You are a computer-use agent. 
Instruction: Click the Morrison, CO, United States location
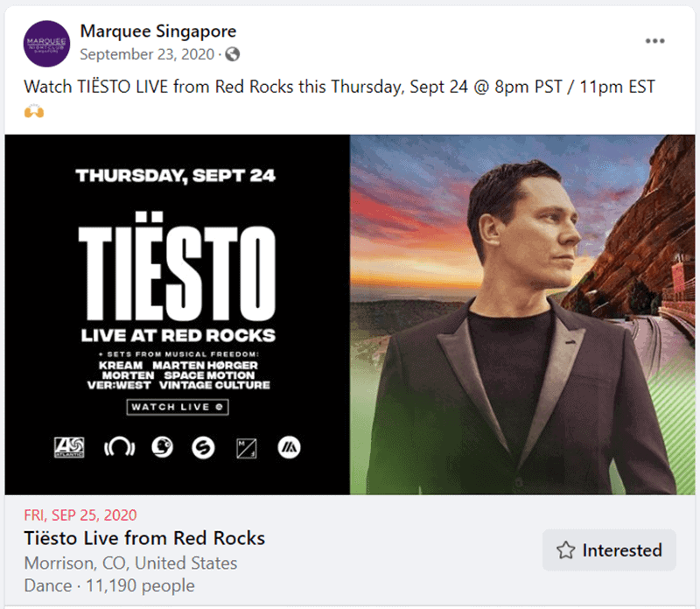coord(130,563)
